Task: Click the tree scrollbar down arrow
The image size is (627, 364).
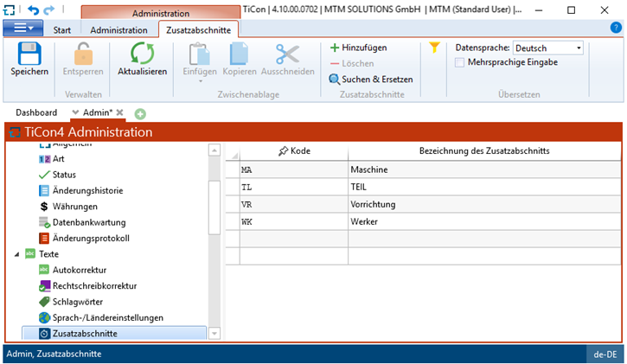Action: click(214, 333)
